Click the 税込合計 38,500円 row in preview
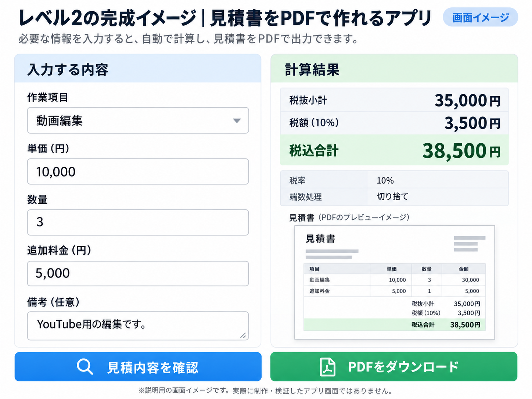532x399 pixels. pos(395,325)
